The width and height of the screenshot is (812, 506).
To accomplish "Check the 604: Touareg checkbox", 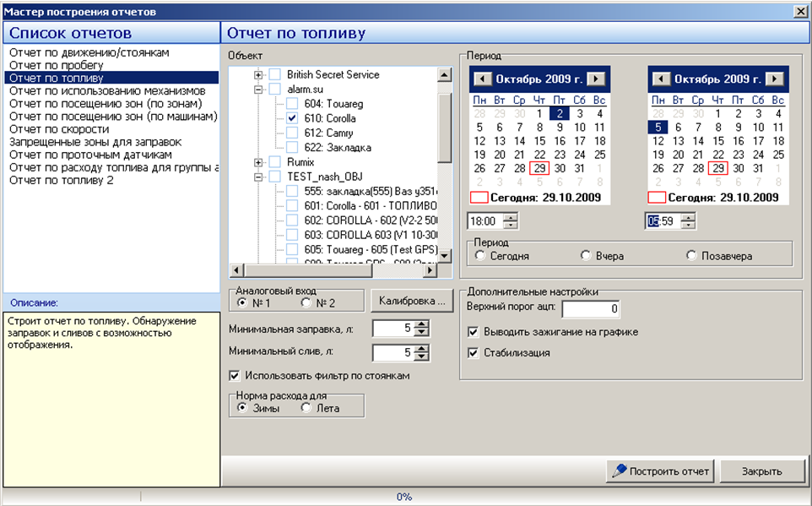I will pos(292,104).
